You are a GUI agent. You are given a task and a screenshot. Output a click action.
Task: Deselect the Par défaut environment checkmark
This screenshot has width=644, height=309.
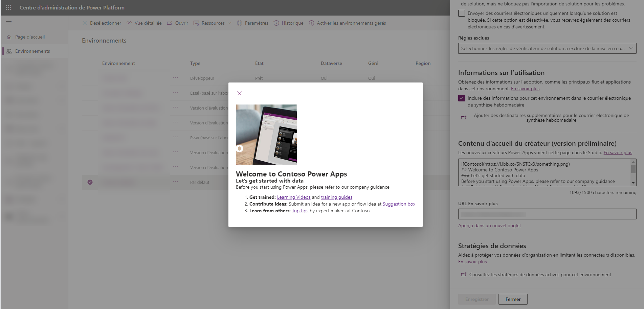pyautogui.click(x=90, y=182)
